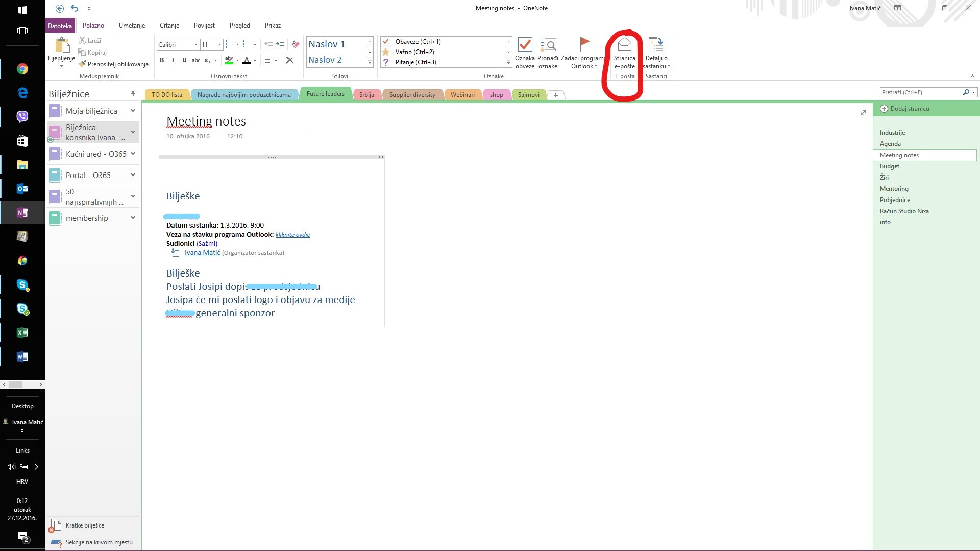The image size is (980, 551).
Task: Collapse attendees with the Sažmi link
Action: pos(207,244)
